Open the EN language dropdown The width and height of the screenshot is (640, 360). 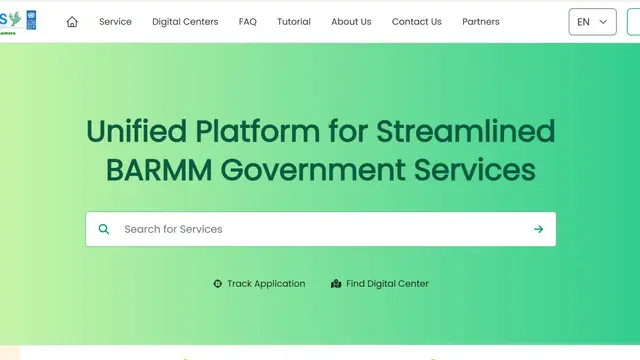click(592, 22)
